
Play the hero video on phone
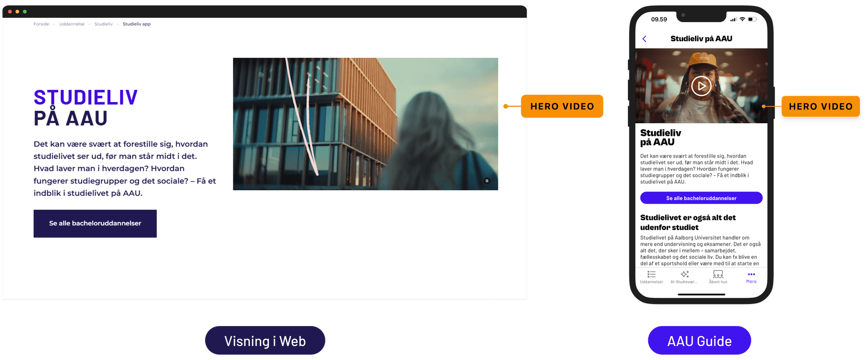coord(701,86)
